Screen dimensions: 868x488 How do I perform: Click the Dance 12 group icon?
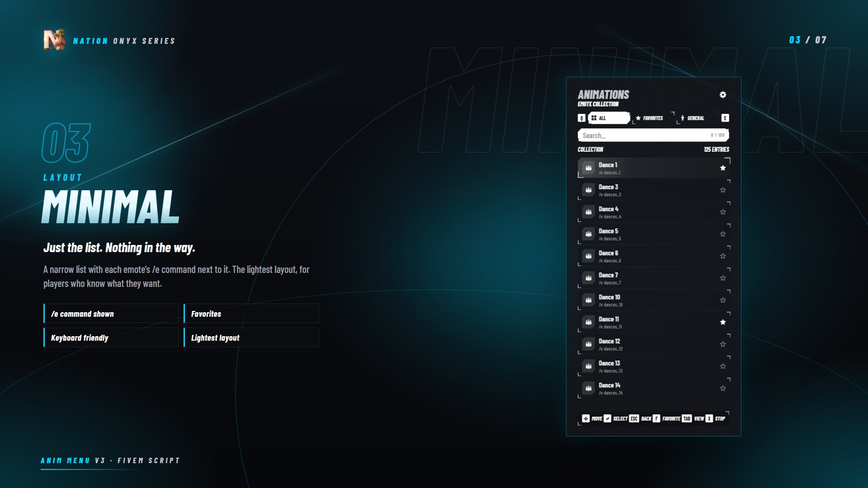click(589, 344)
